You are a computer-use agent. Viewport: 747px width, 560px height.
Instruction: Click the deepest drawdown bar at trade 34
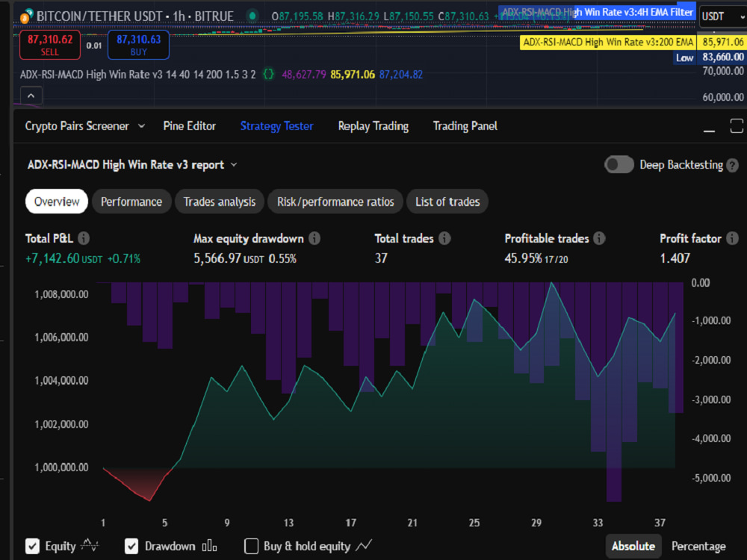pos(614,392)
